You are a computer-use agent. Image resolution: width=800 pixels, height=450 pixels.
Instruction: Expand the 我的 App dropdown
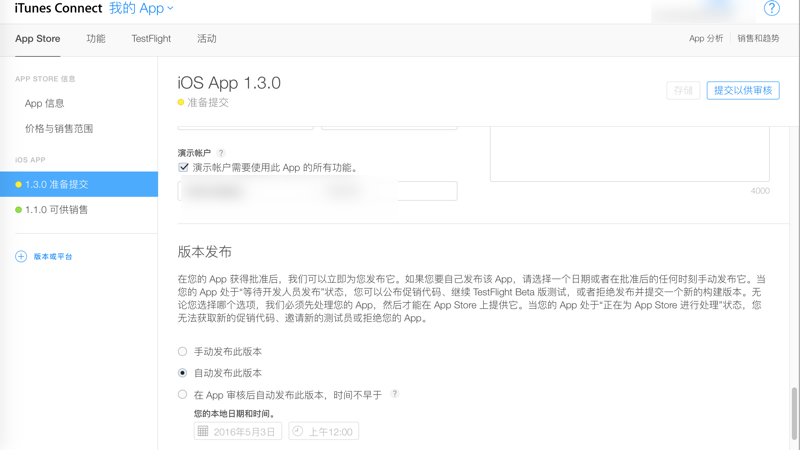click(x=141, y=8)
